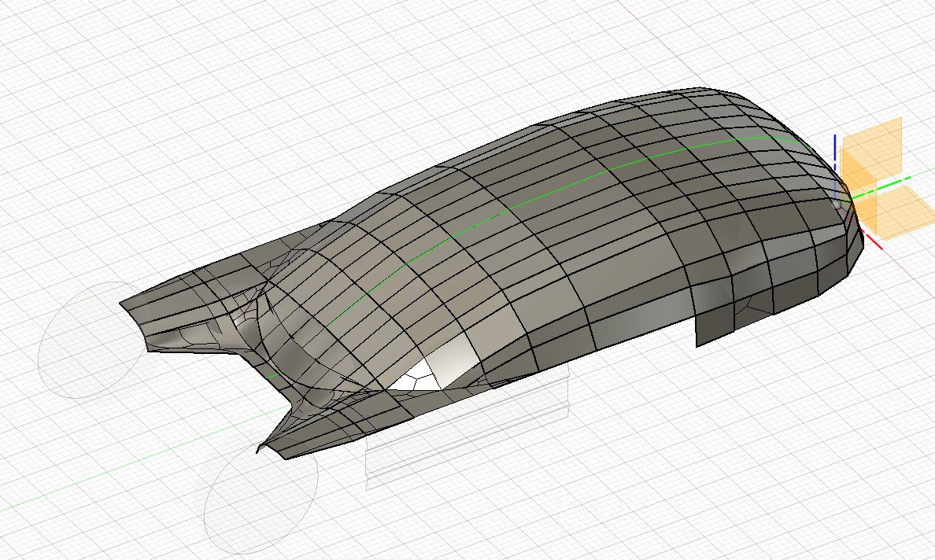Image resolution: width=935 pixels, height=560 pixels.
Task: Select the rectangular sketch outline beneath the body
Action: point(468,426)
